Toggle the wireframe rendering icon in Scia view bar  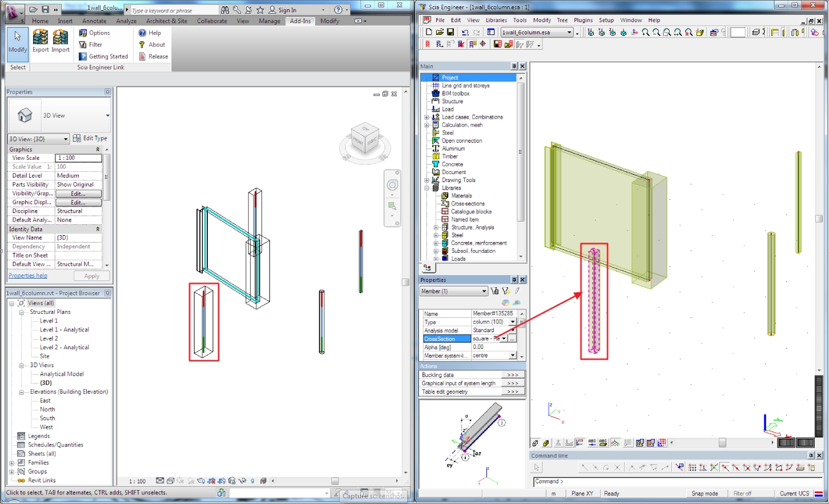(535, 443)
